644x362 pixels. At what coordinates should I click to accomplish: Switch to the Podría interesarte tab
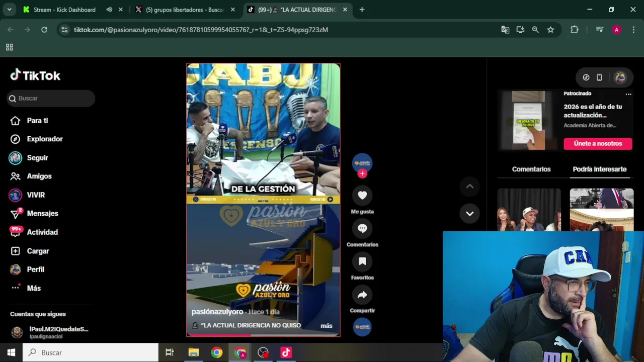coord(600,169)
